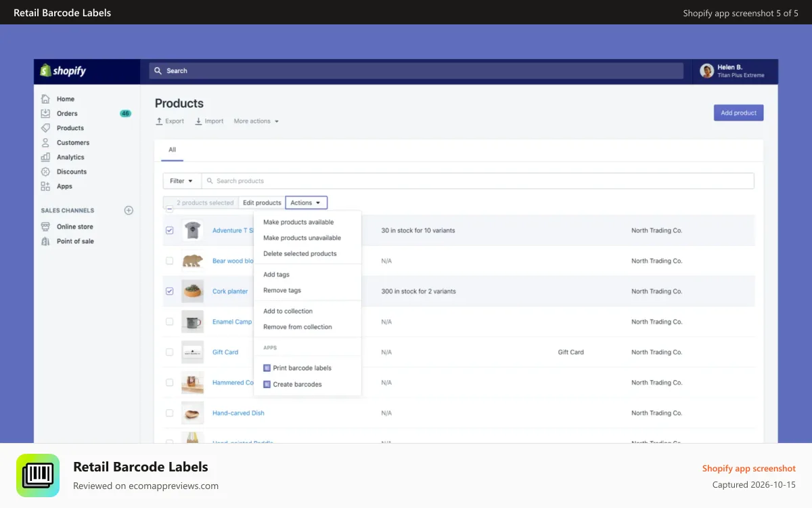
Task: Choose Delete selected products
Action: click(300, 253)
